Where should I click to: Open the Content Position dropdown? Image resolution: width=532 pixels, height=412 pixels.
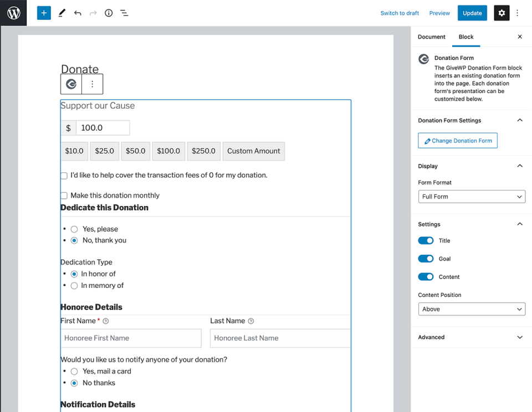[x=472, y=309]
